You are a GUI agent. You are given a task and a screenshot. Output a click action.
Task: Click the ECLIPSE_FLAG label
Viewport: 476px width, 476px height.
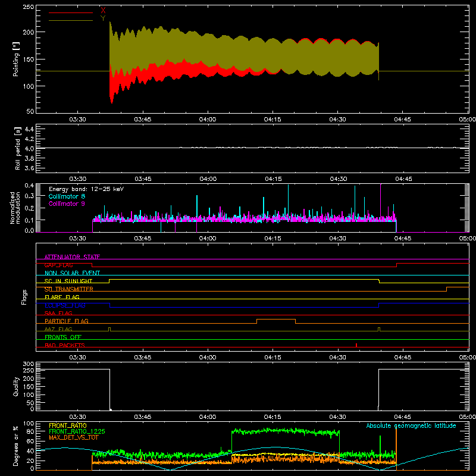65,305
